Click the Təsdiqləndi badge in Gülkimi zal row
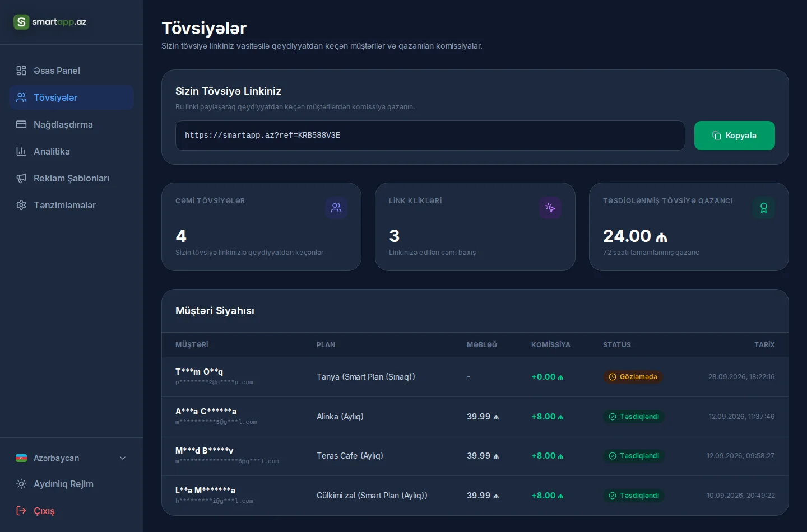 [633, 496]
